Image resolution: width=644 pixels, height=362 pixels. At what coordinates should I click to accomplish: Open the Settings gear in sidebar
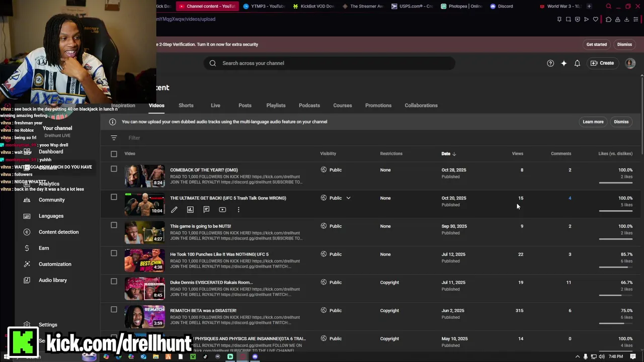(27, 325)
